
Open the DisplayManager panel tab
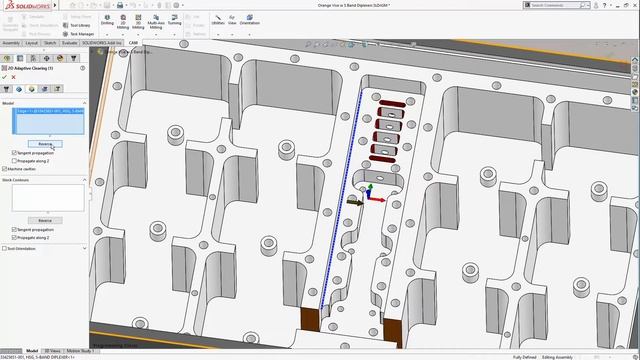tap(60, 58)
